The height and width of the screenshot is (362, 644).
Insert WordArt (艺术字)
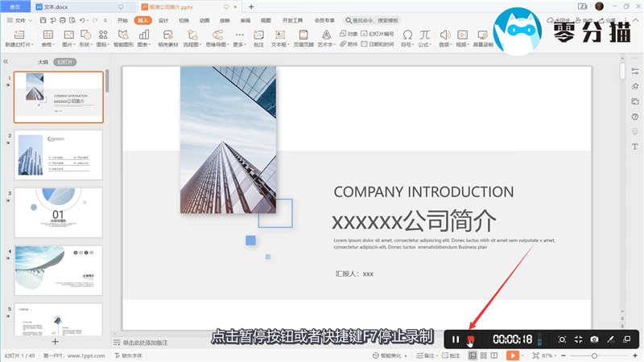pyautogui.click(x=326, y=39)
